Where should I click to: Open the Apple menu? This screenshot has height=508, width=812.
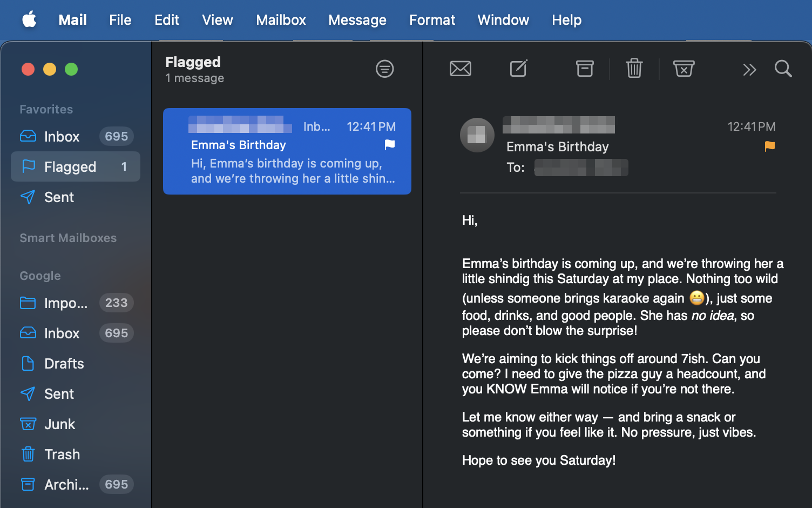pyautogui.click(x=29, y=20)
